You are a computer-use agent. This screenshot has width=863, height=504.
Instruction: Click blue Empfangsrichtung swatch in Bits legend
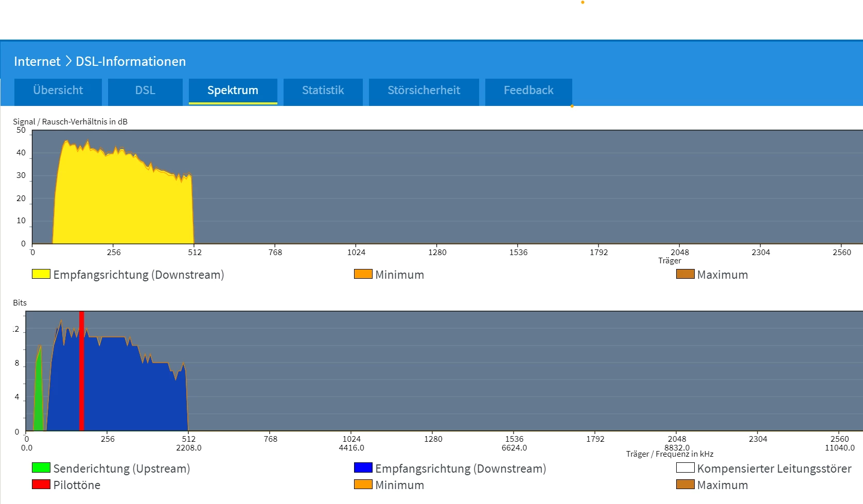point(363,468)
